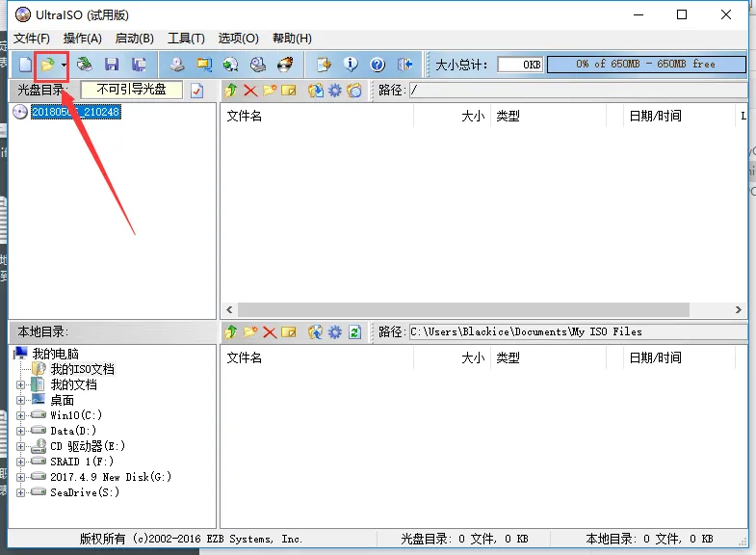The height and width of the screenshot is (555, 756).
Task: Expand the SeaDrive(S:) drive node
Action: (x=21, y=492)
